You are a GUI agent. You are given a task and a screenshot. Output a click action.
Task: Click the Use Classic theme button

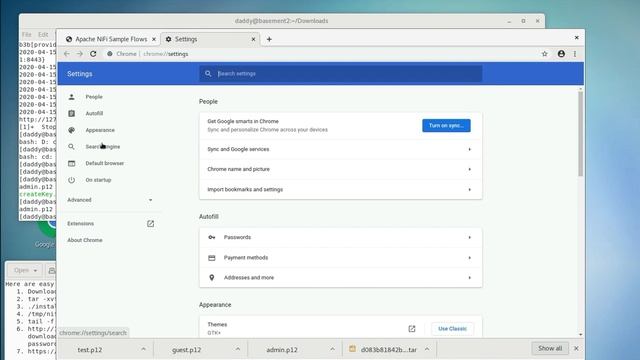pos(452,329)
